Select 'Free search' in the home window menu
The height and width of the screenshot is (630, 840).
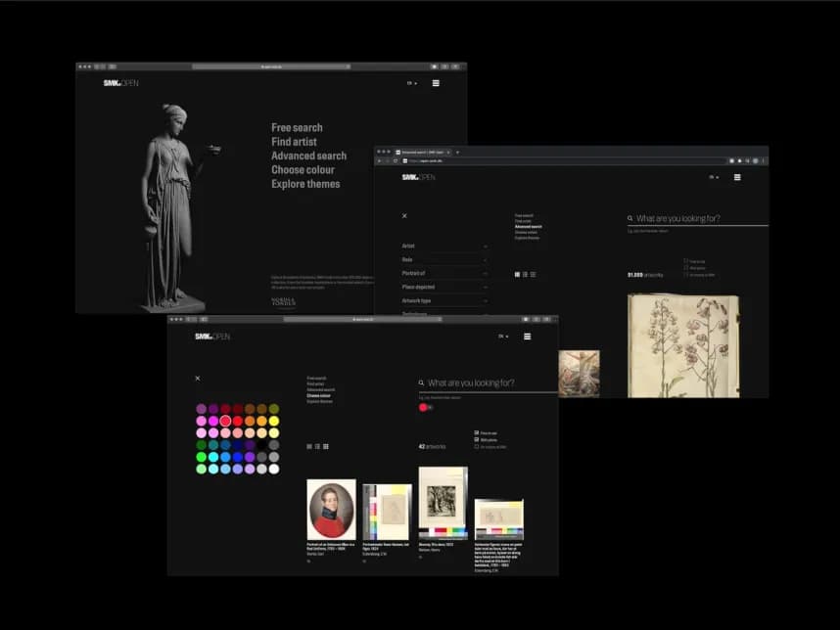coord(297,128)
